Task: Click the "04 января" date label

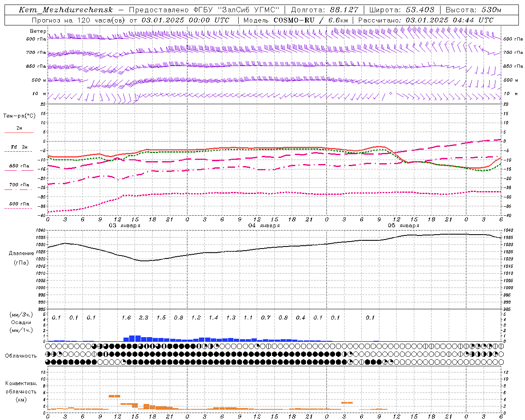Action: coord(264,226)
